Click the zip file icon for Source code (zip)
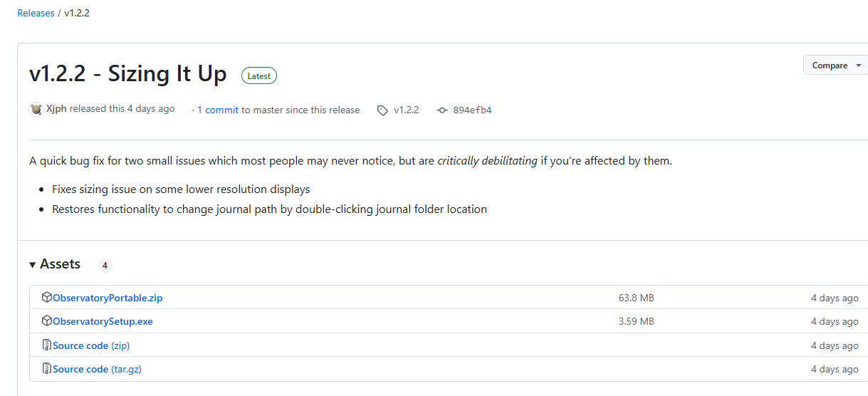 tap(47, 345)
